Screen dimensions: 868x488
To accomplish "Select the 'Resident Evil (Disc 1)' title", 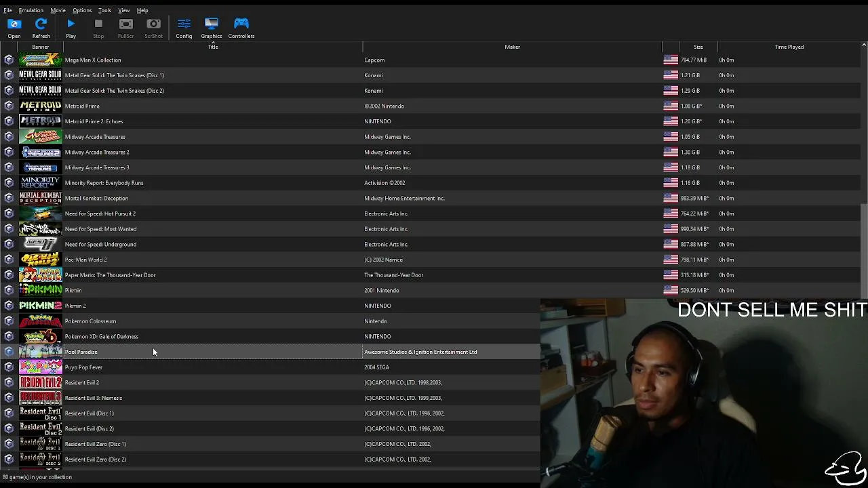I will pyautogui.click(x=90, y=413).
